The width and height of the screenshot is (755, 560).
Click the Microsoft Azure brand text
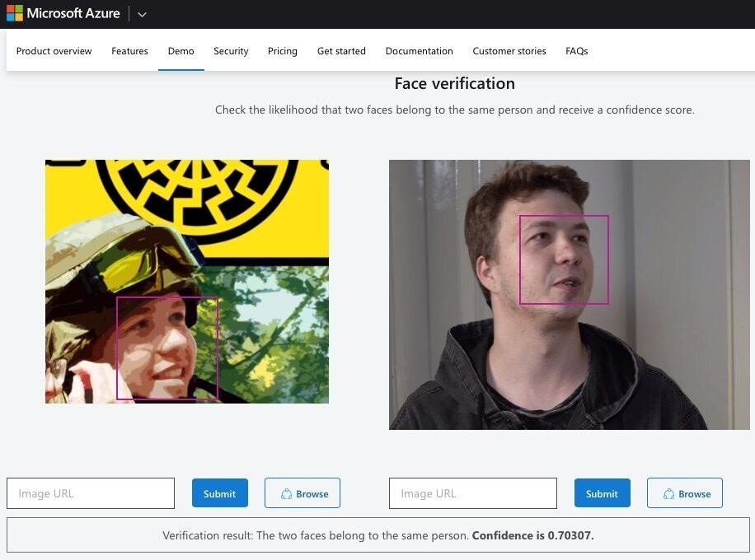point(73,13)
